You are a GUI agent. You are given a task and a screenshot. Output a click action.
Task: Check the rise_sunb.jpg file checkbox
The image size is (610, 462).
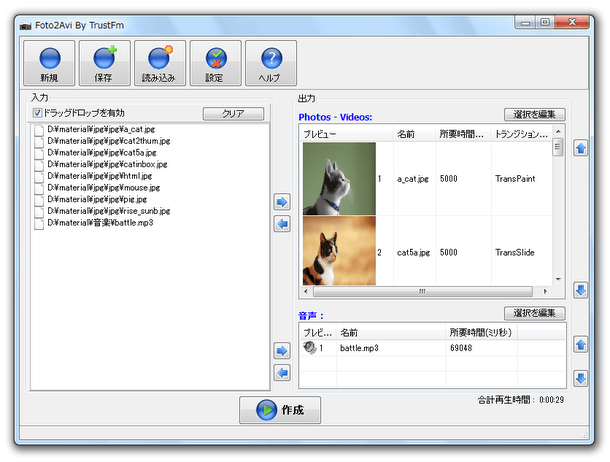pyautogui.click(x=39, y=212)
